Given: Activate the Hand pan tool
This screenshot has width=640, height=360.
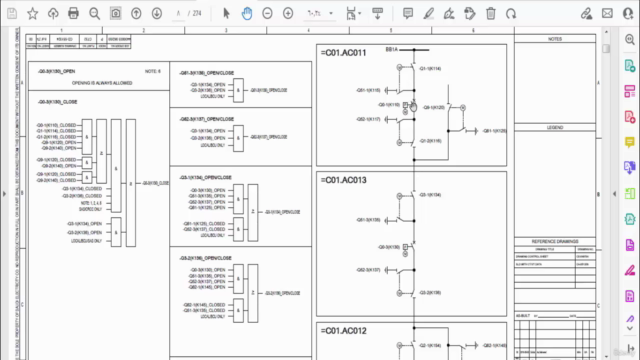Looking at the screenshot, I should [x=247, y=13].
